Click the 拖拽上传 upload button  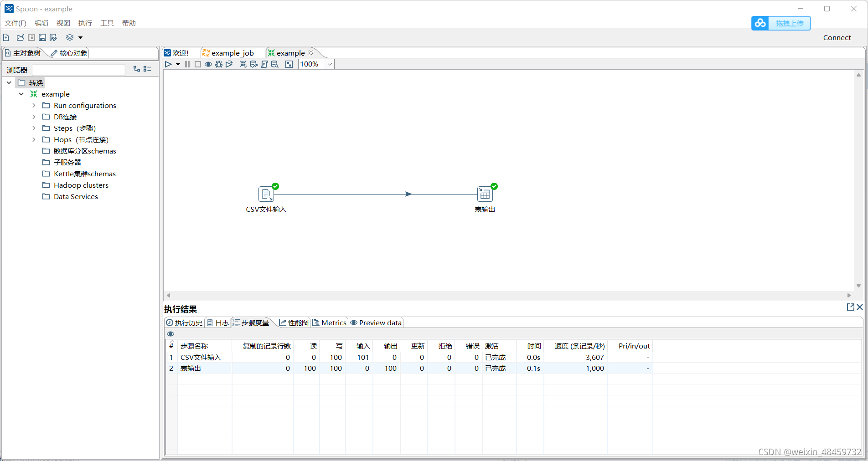tap(781, 23)
